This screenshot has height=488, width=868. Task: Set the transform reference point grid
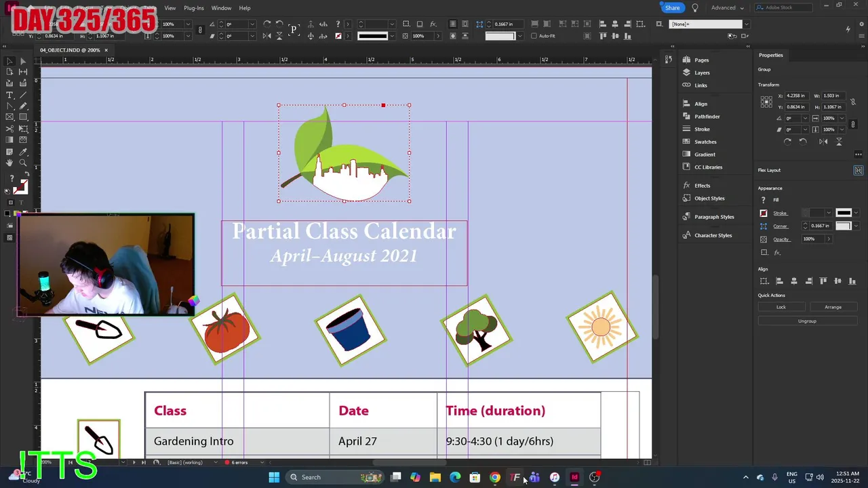point(766,102)
